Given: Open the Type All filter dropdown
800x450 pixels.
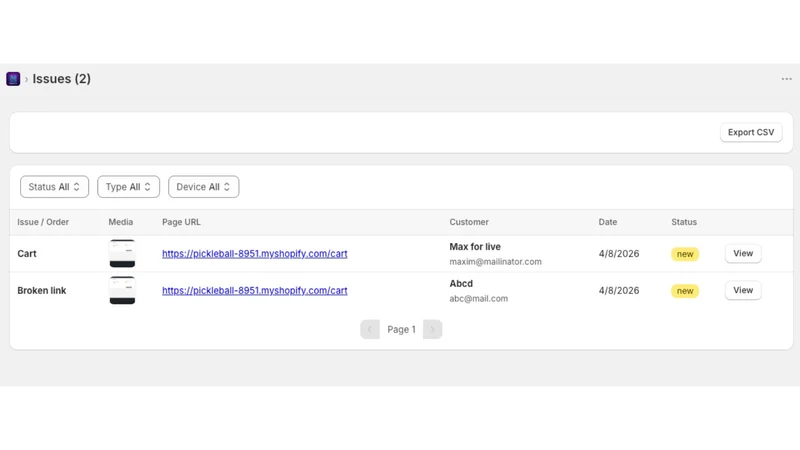Looking at the screenshot, I should (129, 187).
